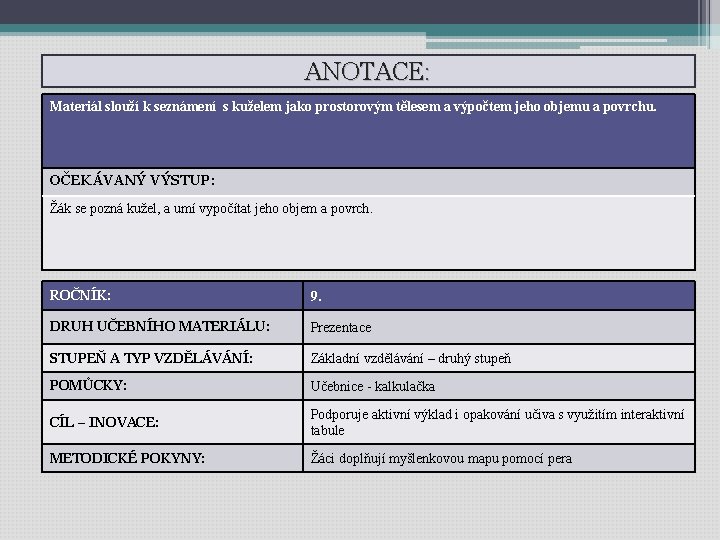Select the ANOTACE: heading

pyautogui.click(x=367, y=71)
